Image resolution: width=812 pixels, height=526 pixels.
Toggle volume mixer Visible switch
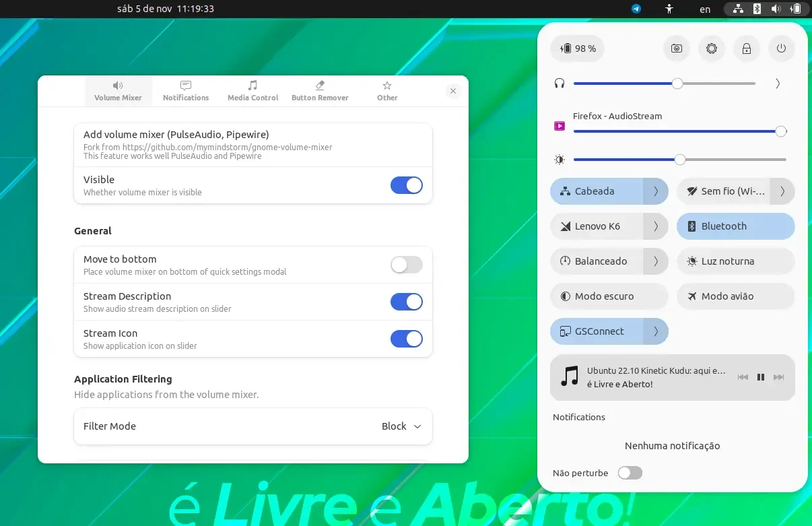(x=407, y=185)
